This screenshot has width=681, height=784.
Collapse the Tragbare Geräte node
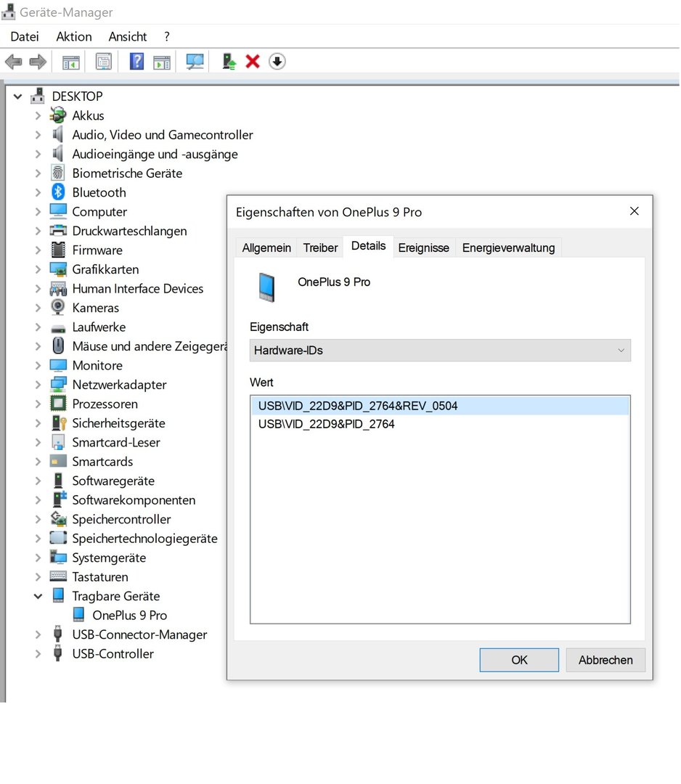(38, 596)
